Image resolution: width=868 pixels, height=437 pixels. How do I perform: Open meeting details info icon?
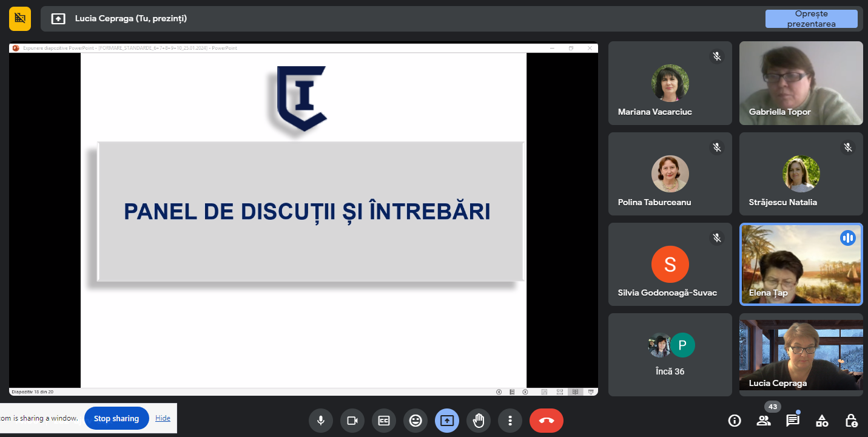tap(735, 421)
